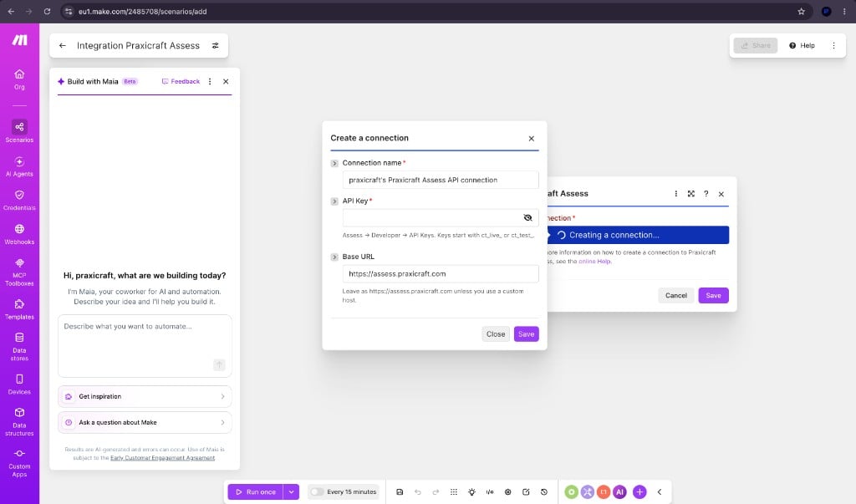Open Praxicraft Assess module three-dot menu
This screenshot has height=504, width=856.
point(675,194)
